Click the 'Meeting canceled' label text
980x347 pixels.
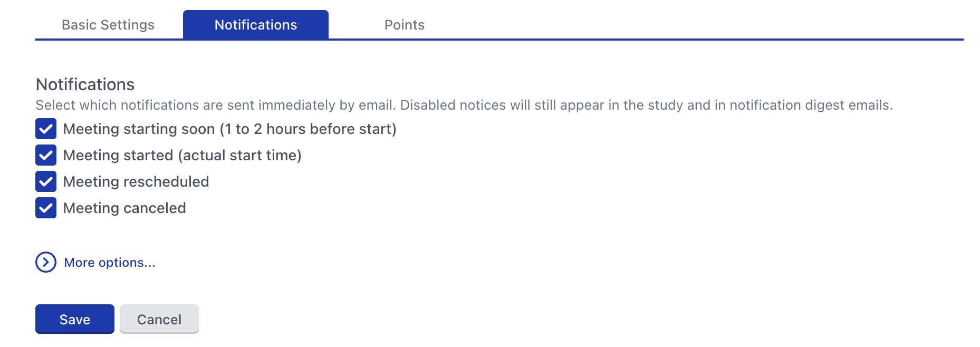pos(124,208)
